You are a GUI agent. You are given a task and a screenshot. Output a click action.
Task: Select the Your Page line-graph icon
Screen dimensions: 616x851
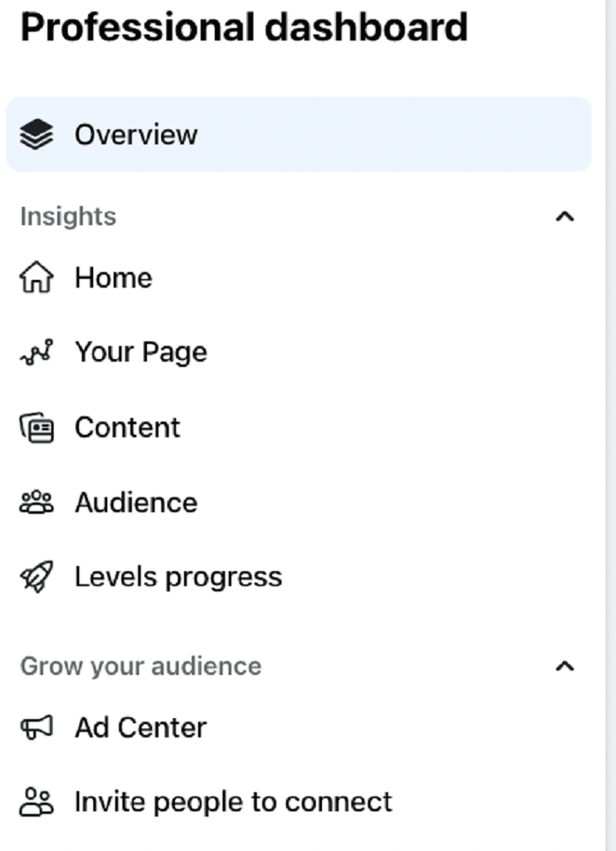click(36, 352)
